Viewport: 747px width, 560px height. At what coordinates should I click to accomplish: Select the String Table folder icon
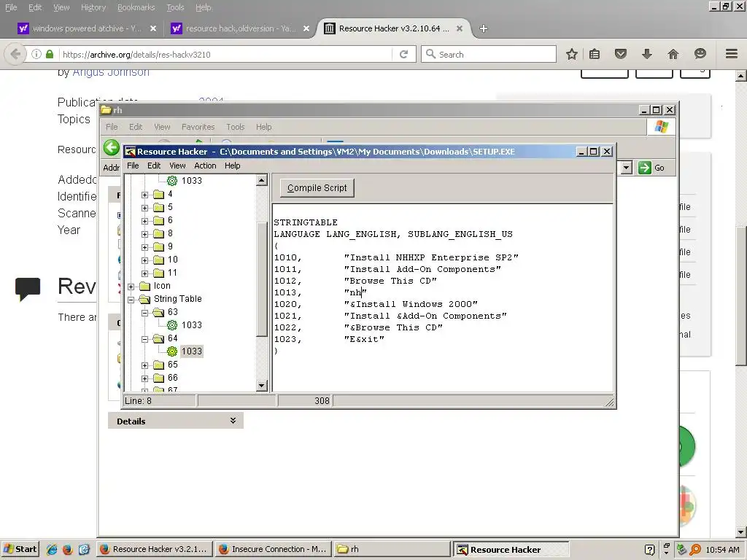(x=144, y=299)
